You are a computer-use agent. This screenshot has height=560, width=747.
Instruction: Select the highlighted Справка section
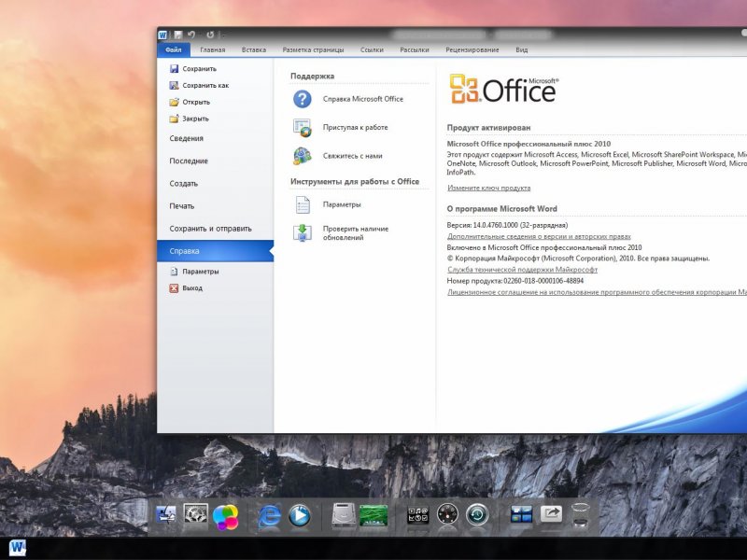pos(216,251)
